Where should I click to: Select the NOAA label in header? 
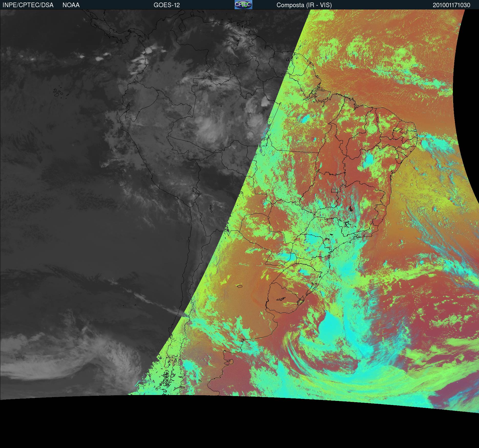[71, 5]
